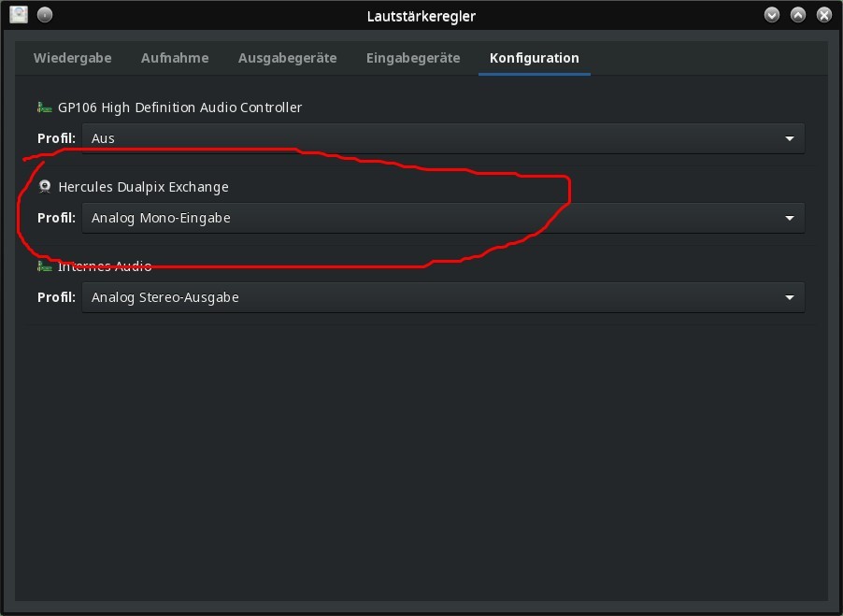
Task: Open the Aufnahme tab
Action: tap(175, 58)
